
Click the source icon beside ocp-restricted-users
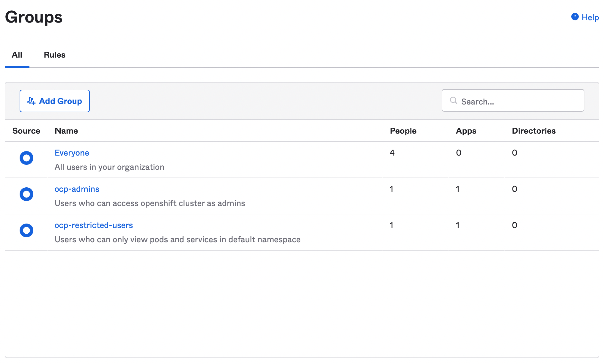[x=26, y=230]
